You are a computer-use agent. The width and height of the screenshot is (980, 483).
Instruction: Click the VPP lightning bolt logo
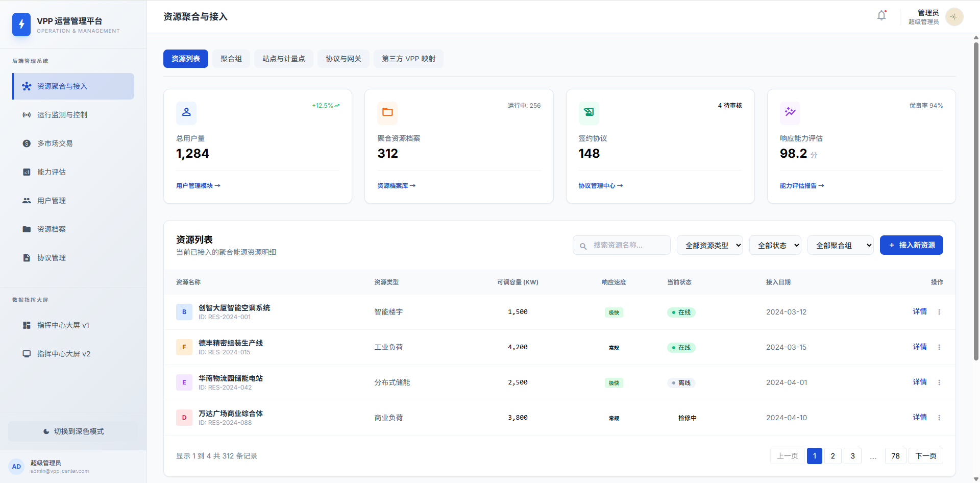(21, 24)
